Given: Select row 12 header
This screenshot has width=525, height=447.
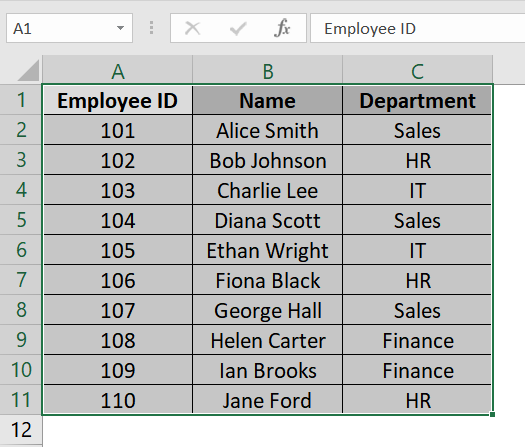Looking at the screenshot, I should (21, 430).
